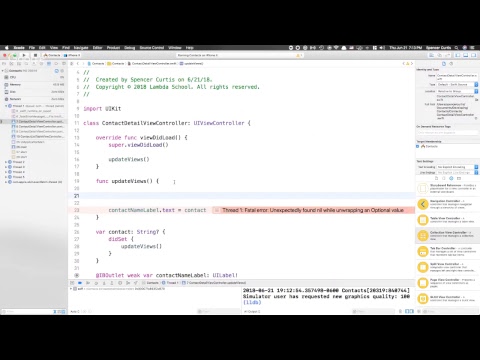This screenshot has height=360, width=480.
Task: Toggle the debug area visibility
Action: click(x=466, y=55)
